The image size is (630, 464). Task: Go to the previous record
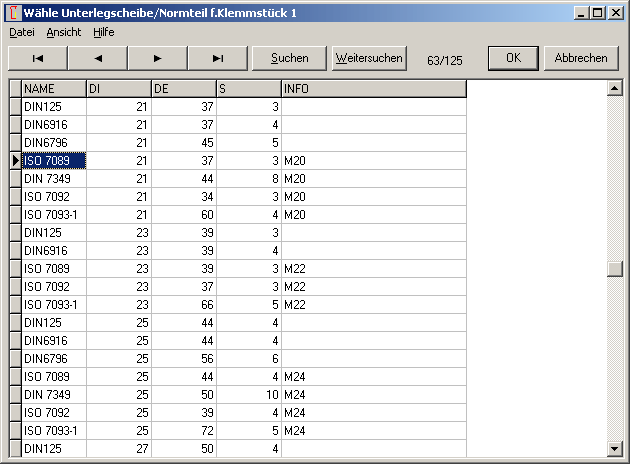coord(97,58)
